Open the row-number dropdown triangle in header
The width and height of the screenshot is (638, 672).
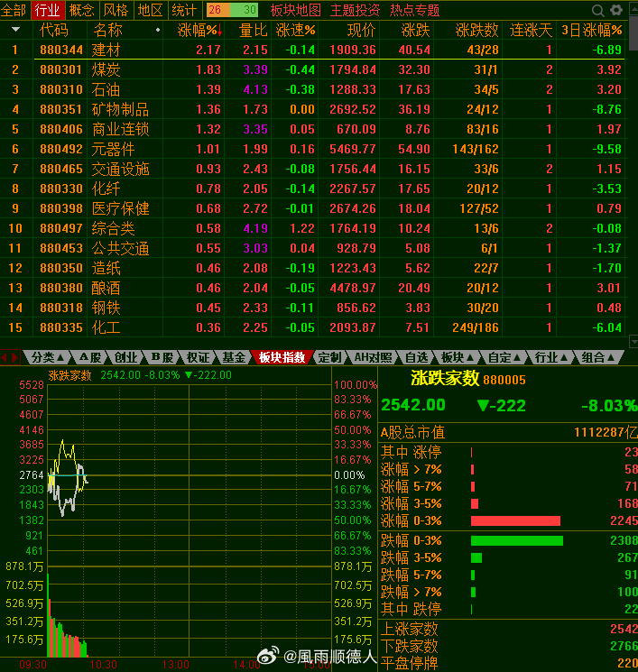(16, 30)
